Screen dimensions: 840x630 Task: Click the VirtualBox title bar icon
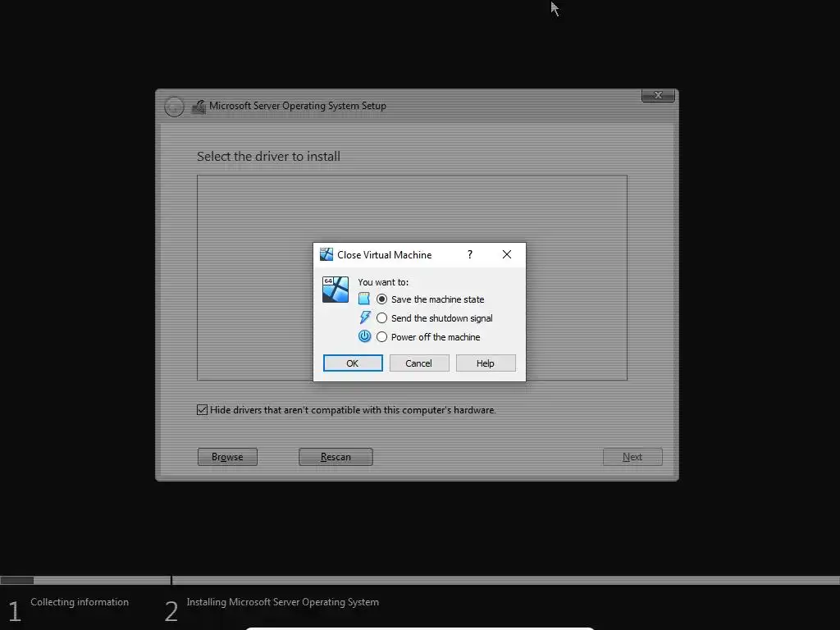pos(326,254)
